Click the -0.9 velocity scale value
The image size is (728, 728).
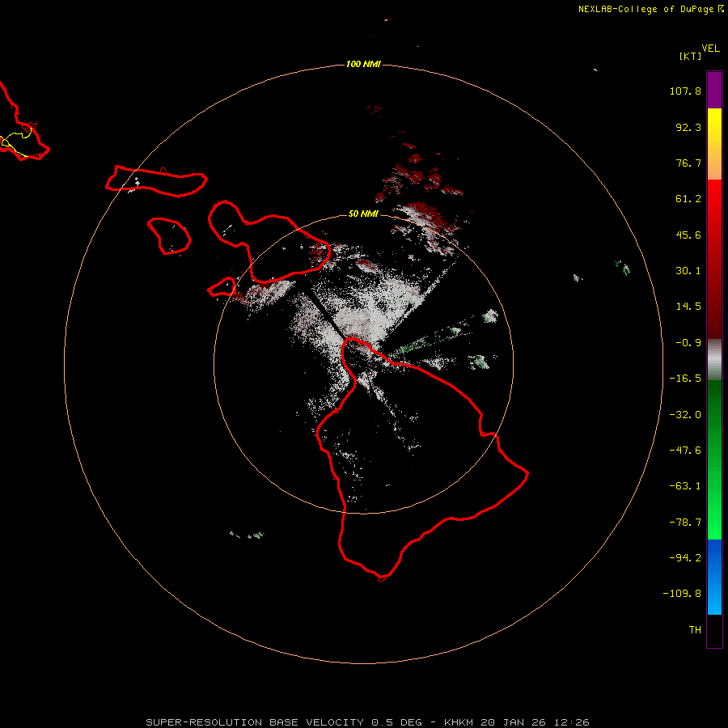[688, 343]
